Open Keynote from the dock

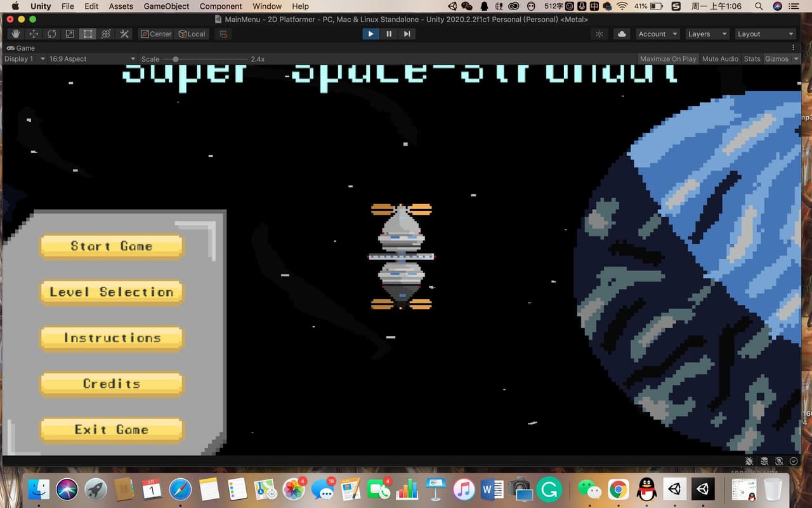pyautogui.click(x=436, y=489)
